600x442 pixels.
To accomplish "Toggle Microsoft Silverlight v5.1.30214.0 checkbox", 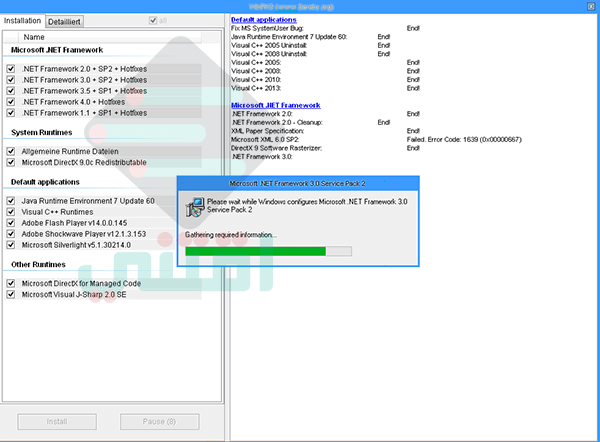I will coord(11,245).
